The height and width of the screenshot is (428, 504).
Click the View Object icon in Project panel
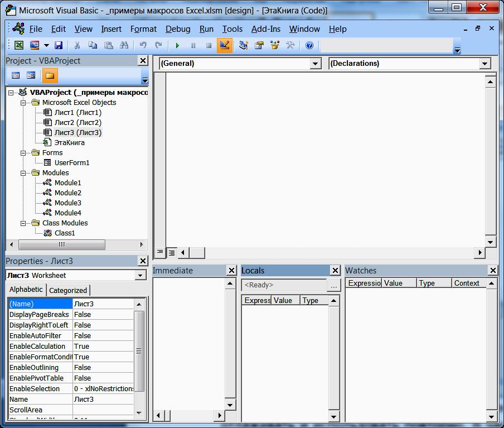[x=31, y=76]
